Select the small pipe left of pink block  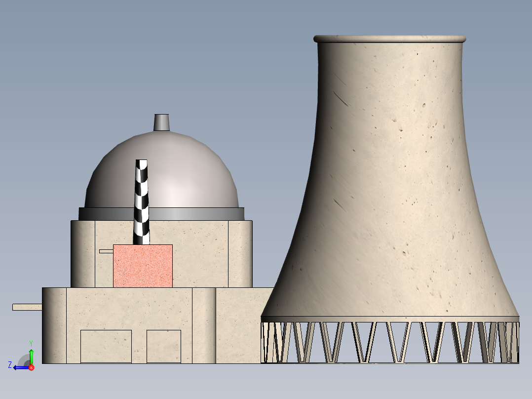pyautogui.click(x=106, y=251)
